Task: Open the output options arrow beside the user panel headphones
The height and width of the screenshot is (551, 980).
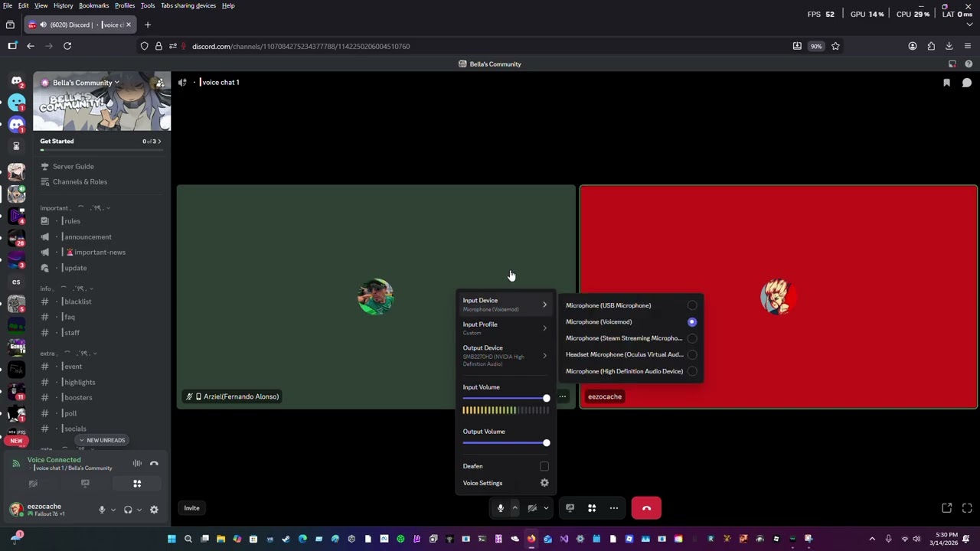Action: (139, 510)
